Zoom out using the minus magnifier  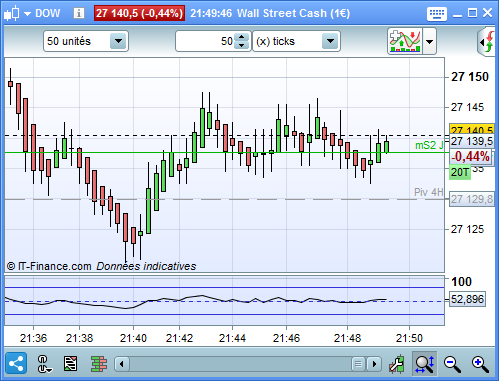[452, 364]
